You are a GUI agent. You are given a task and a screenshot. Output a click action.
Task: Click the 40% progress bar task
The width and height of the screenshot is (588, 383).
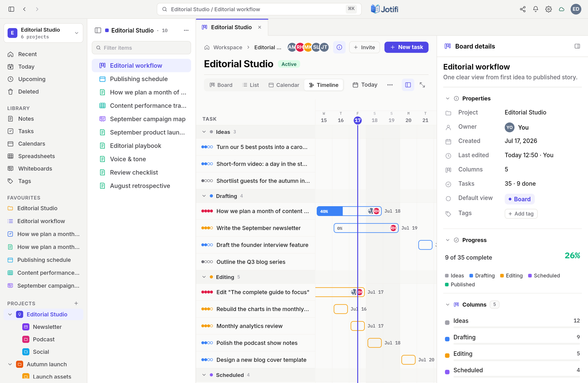point(349,211)
